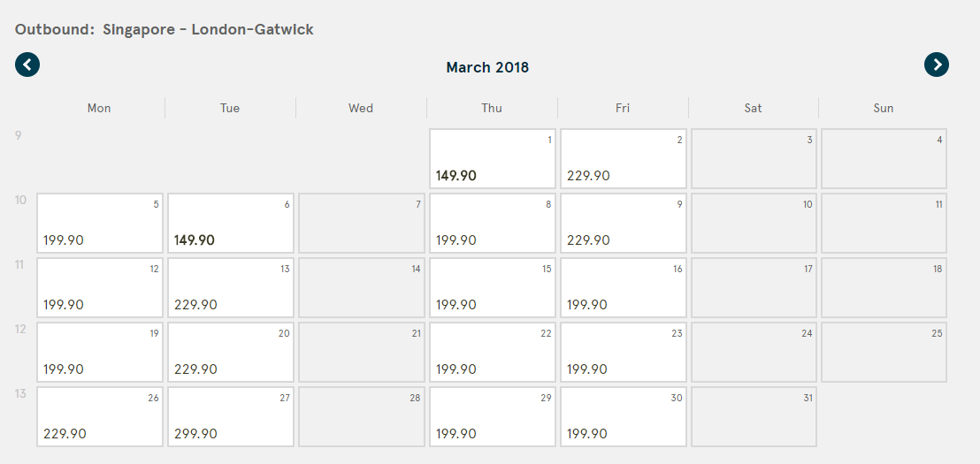Pick March 12 flight date
The image size is (980, 464).
tap(100, 287)
